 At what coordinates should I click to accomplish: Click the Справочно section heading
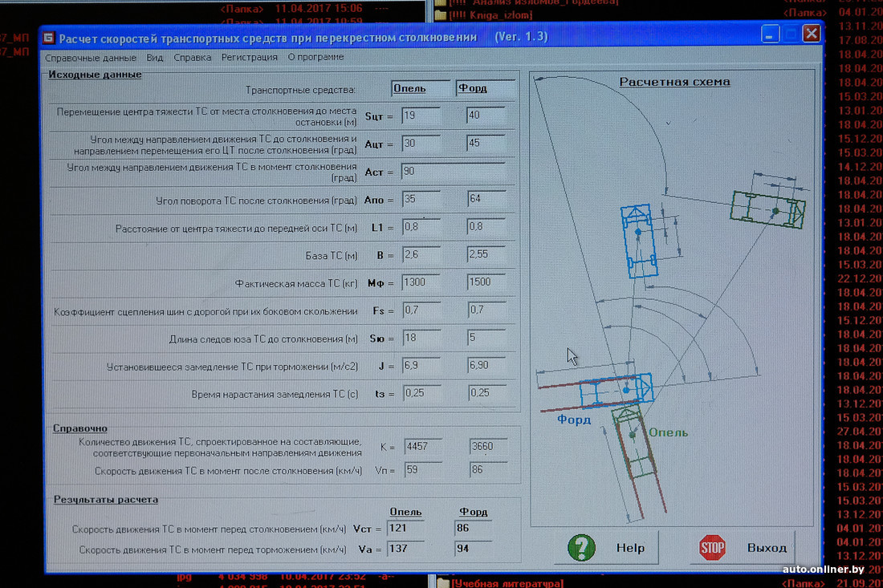pyautogui.click(x=80, y=428)
